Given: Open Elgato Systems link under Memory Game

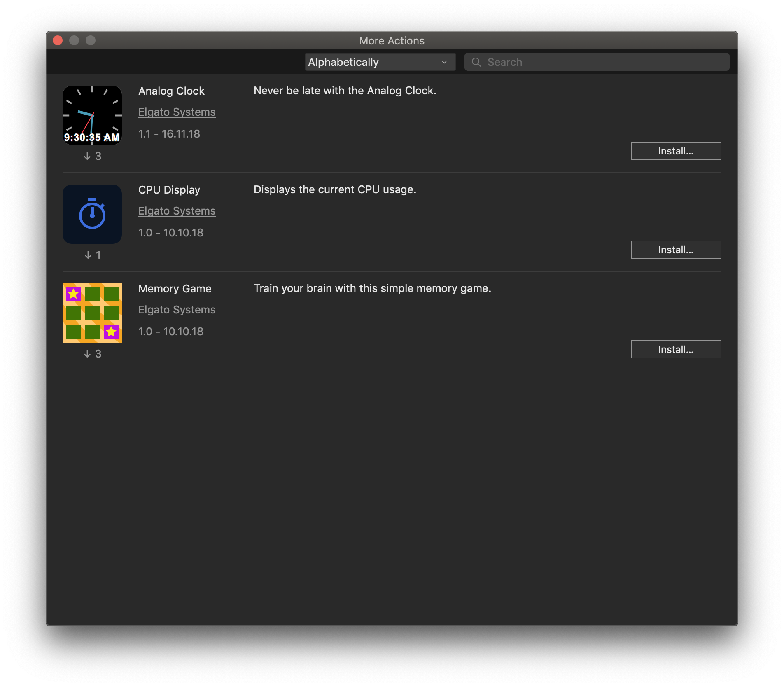Looking at the screenshot, I should coord(177,310).
